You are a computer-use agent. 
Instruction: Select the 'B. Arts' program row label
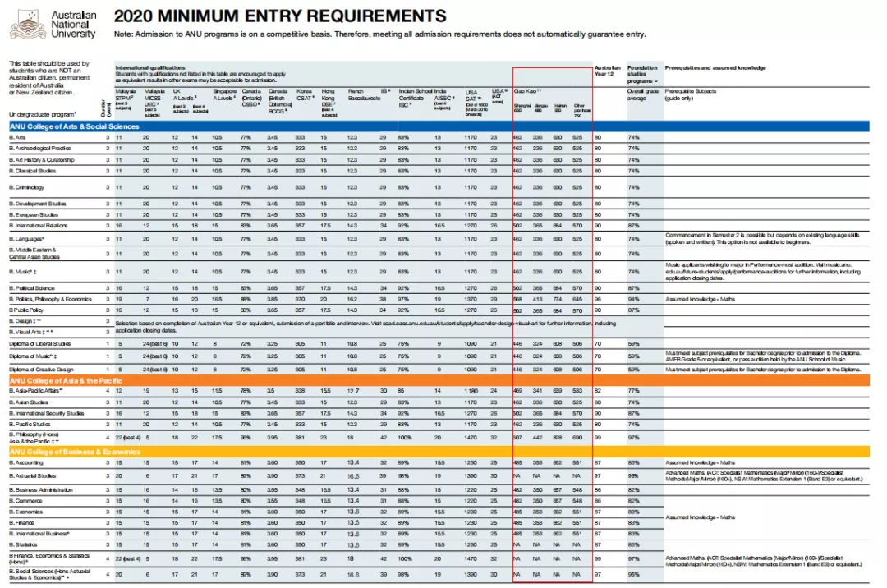[x=17, y=137]
